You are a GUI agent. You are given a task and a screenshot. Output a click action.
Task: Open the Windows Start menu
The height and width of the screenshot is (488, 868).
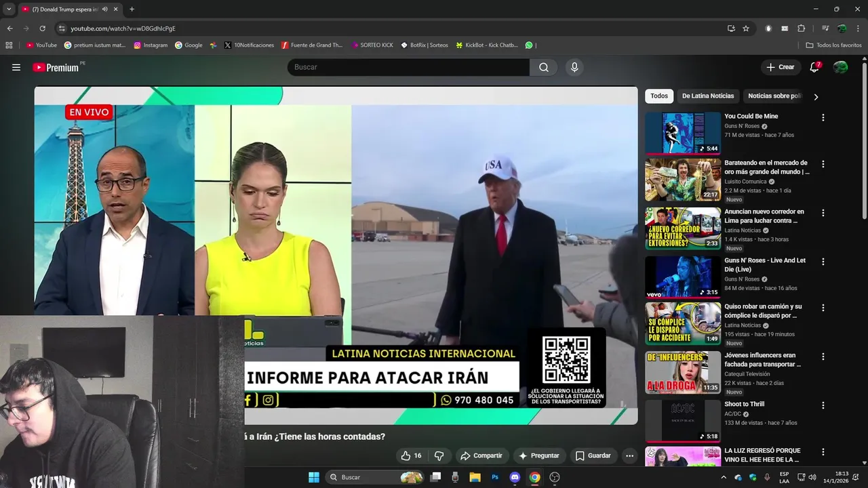pyautogui.click(x=314, y=477)
